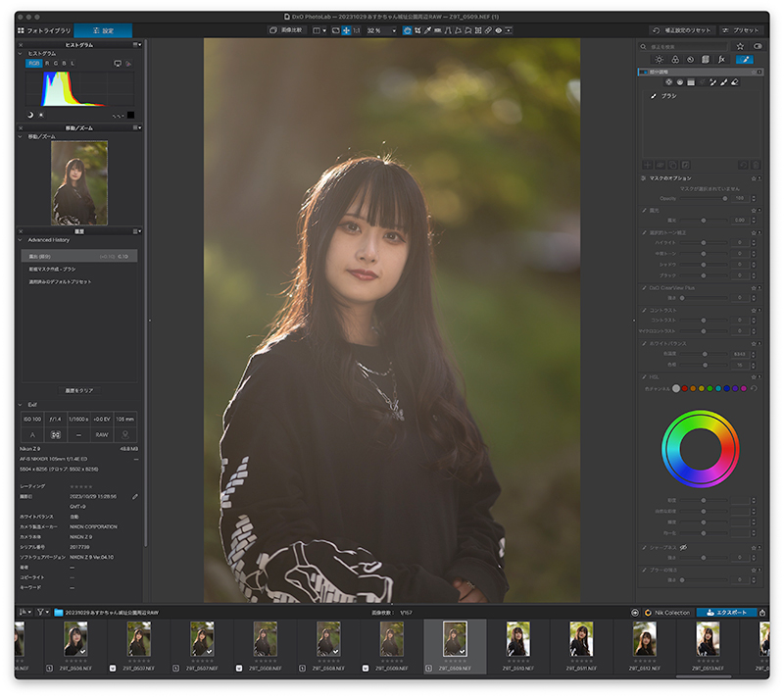
Task: Select the control point mask tool
Action: (668, 82)
